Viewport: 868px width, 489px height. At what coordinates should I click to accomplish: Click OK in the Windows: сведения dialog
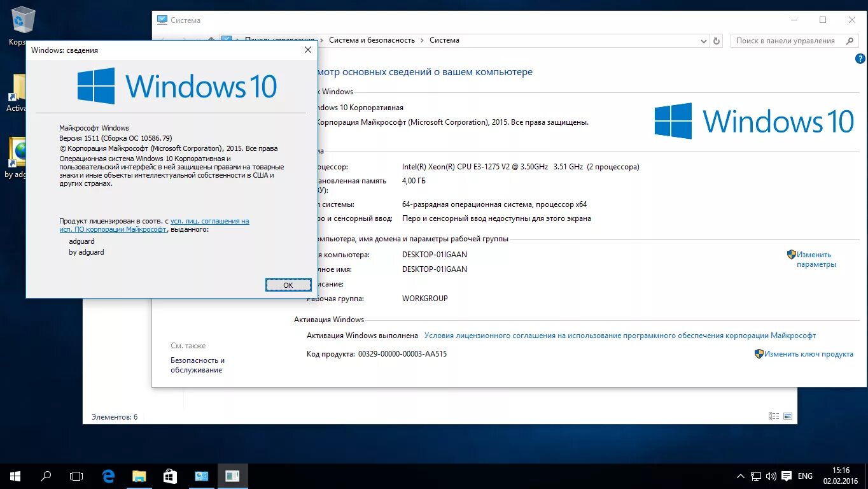click(288, 285)
